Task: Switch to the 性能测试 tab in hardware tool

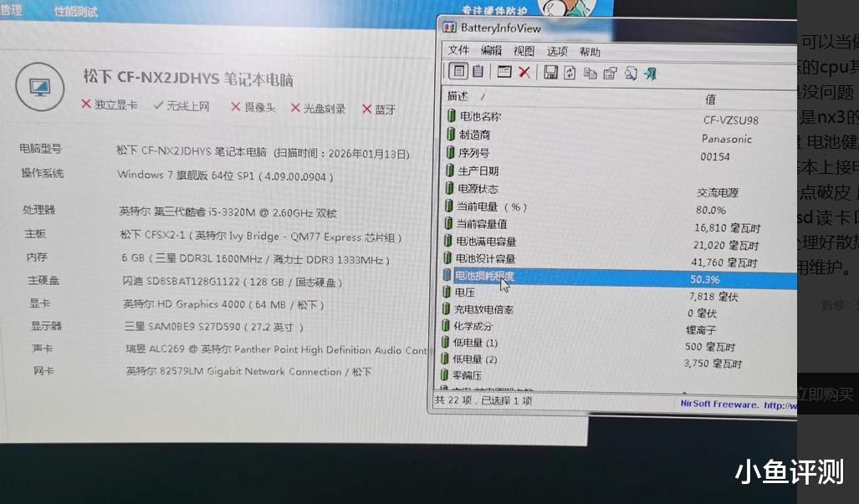Action: click(75, 12)
